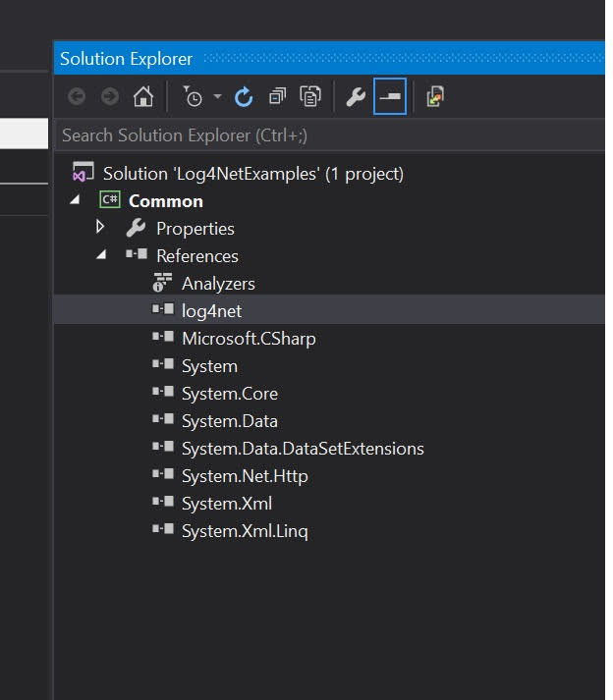Open the Pending Changes Filter dropdown arrow
This screenshot has width=613, height=700.
[x=217, y=96]
